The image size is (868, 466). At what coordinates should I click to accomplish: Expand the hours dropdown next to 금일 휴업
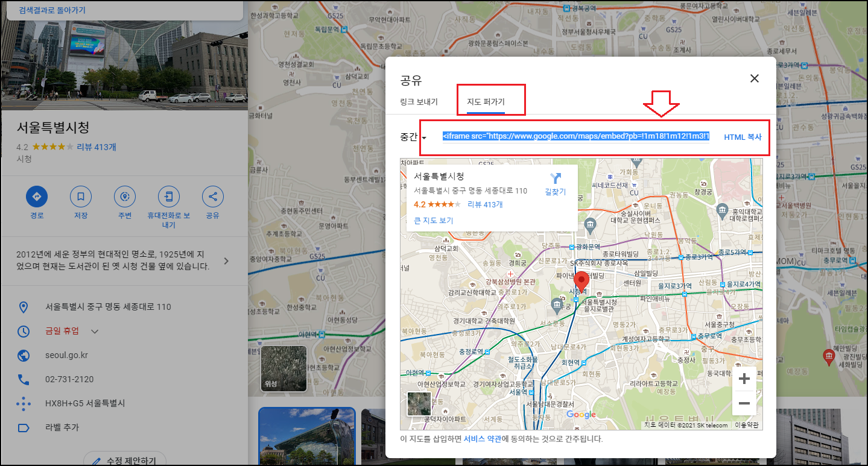pos(95,331)
